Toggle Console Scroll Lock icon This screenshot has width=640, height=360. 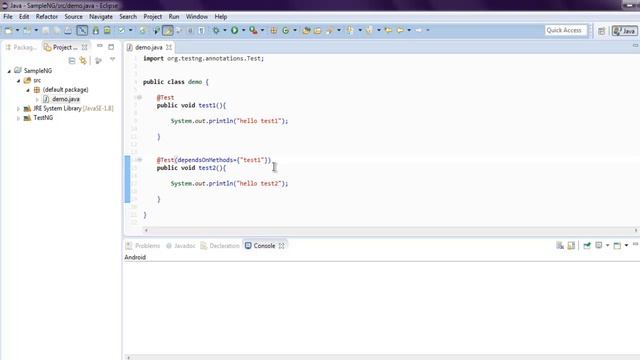[571, 245]
